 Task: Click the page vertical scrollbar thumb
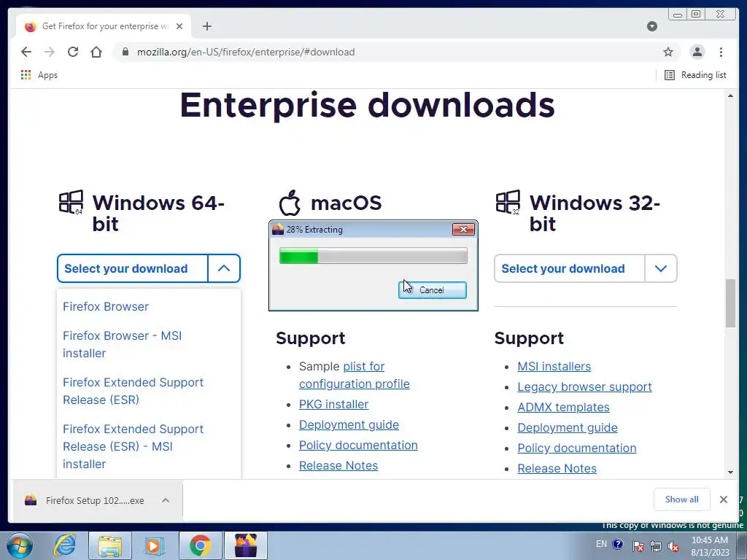(730, 303)
